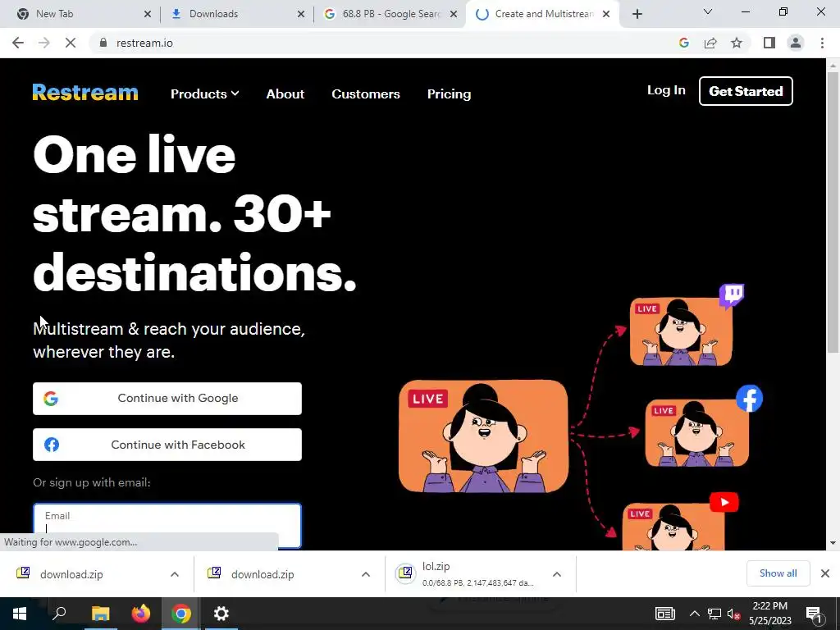Close the downloads bar
The width and height of the screenshot is (840, 630).
click(x=825, y=573)
